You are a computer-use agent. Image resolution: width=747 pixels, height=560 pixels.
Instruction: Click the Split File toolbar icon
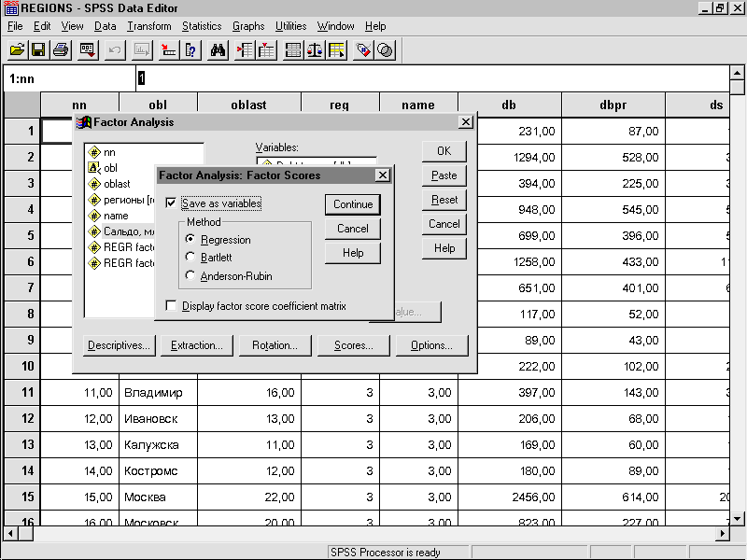(292, 50)
